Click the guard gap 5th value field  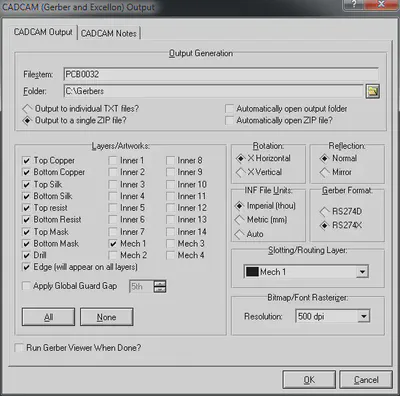click(x=141, y=286)
